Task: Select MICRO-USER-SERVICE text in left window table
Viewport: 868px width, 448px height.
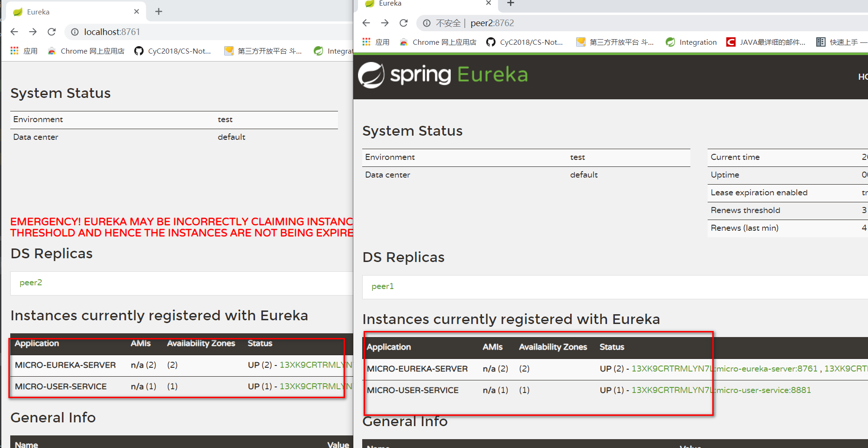Action: pyautogui.click(x=61, y=386)
